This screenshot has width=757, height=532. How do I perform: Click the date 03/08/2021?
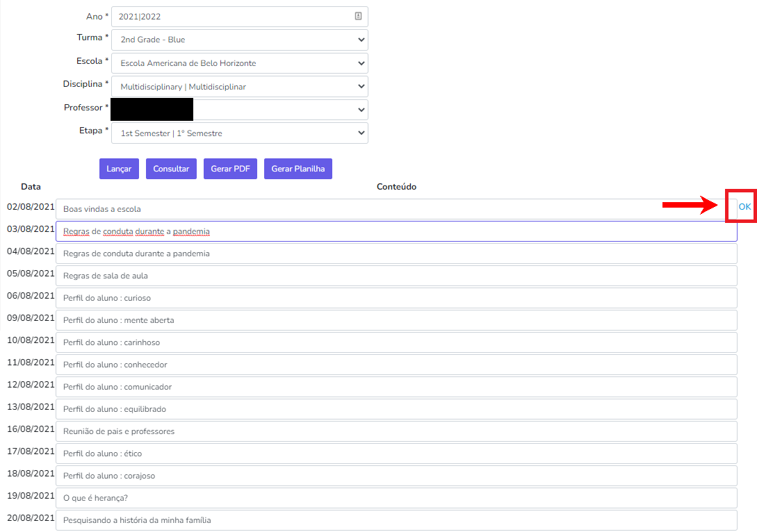point(31,228)
